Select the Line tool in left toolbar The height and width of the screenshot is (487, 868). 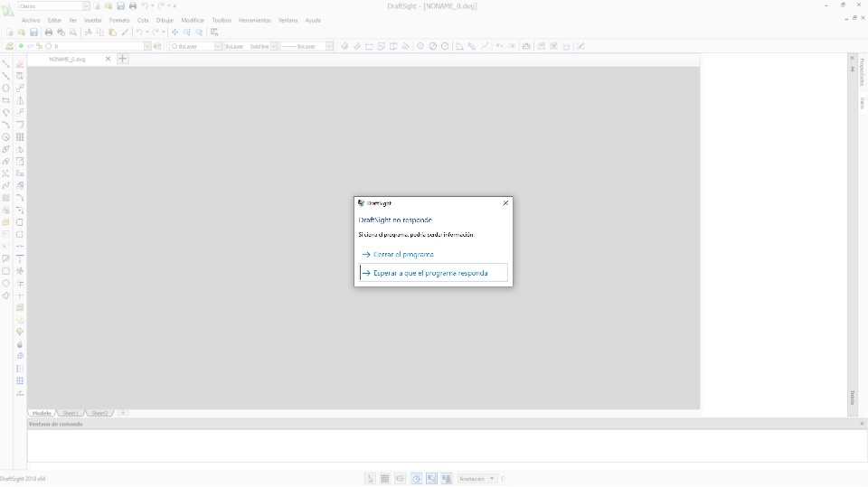(x=5, y=64)
